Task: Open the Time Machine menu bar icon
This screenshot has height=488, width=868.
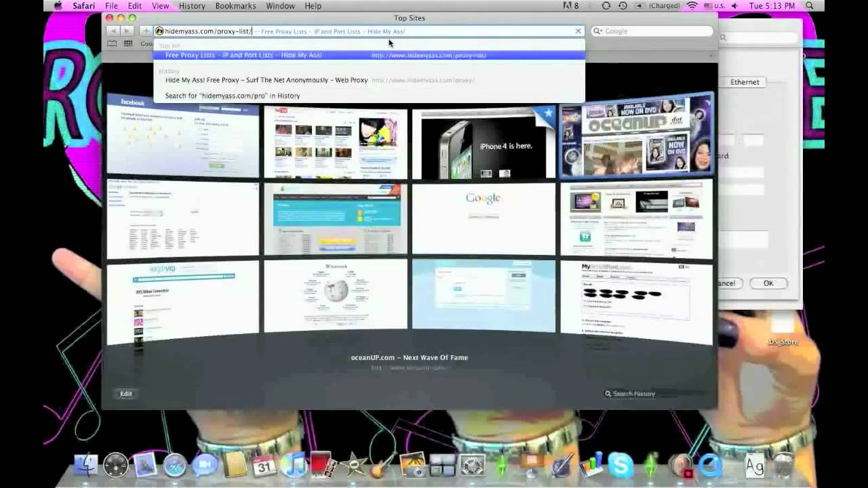Action: [623, 5]
